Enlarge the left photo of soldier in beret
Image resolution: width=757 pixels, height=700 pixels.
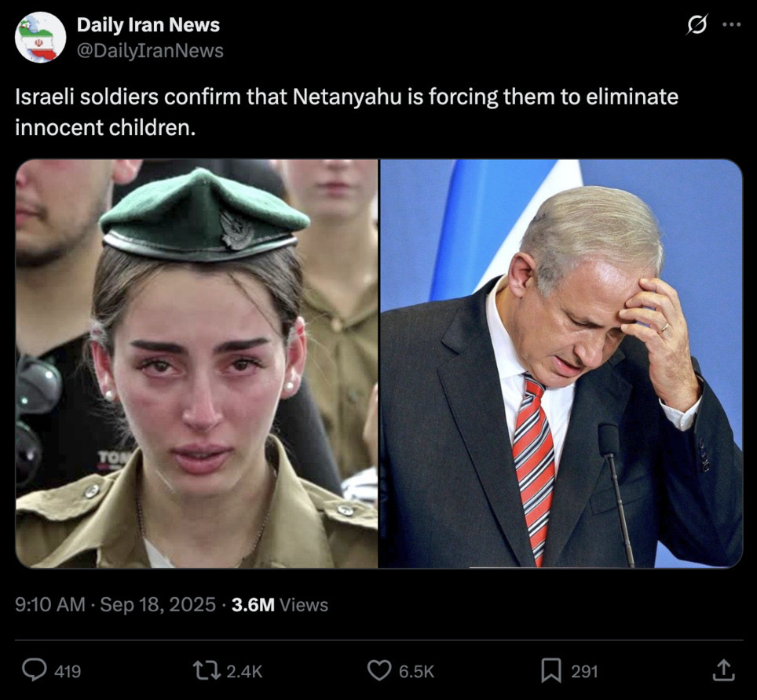click(x=196, y=364)
